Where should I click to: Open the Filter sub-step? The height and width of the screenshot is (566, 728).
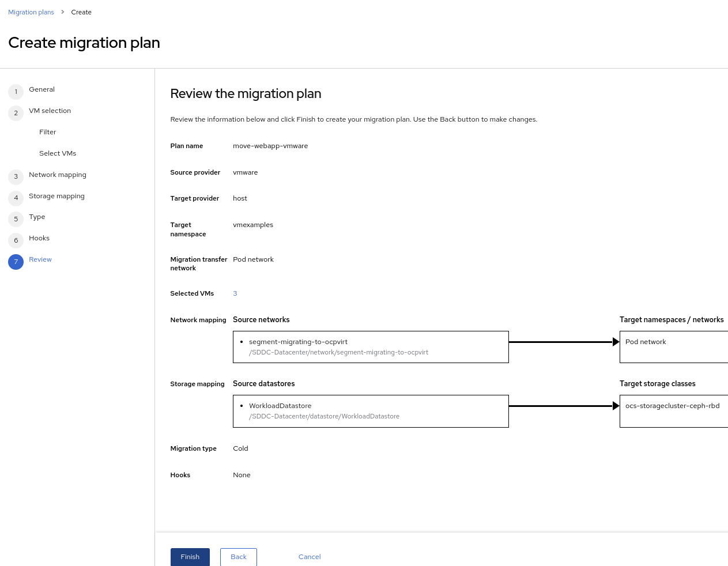click(48, 132)
